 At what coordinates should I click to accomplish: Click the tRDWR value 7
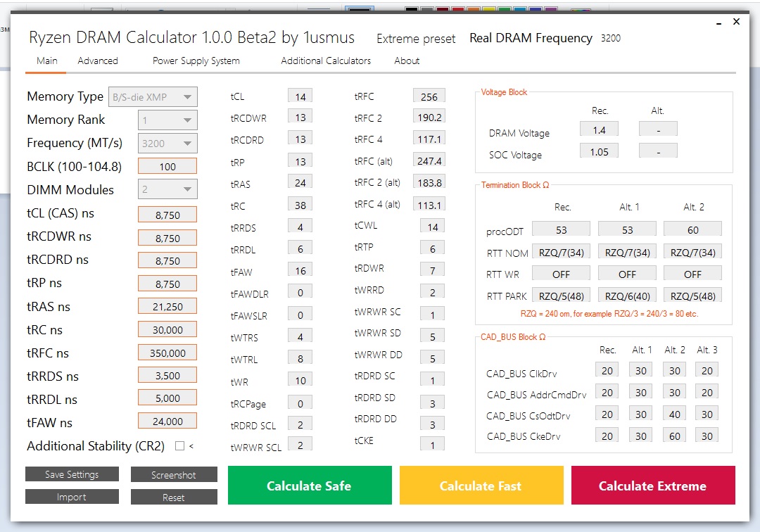(432, 270)
